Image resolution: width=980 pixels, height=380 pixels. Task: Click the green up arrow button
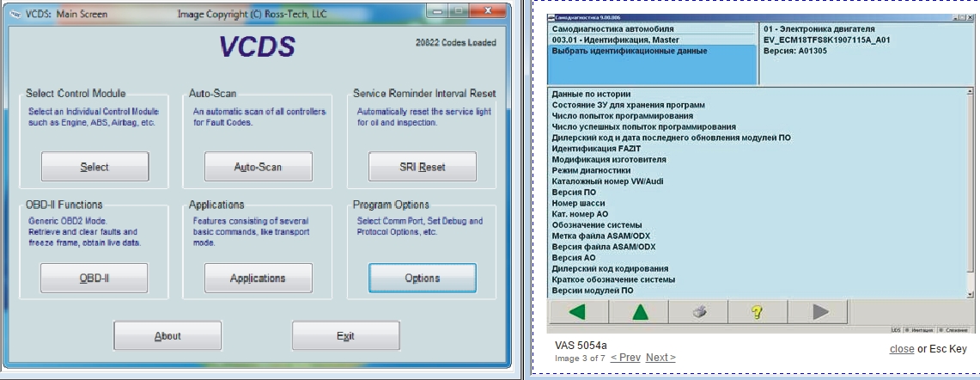pos(640,312)
